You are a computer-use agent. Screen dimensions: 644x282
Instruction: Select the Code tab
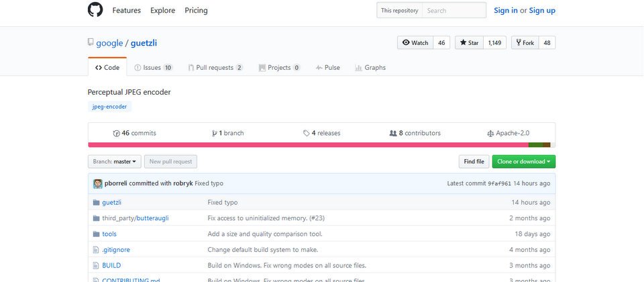107,67
